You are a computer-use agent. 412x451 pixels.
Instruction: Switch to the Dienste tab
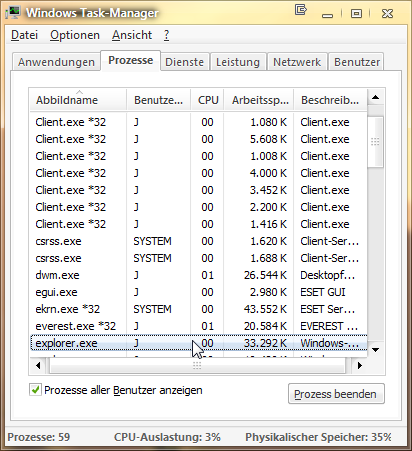[184, 62]
